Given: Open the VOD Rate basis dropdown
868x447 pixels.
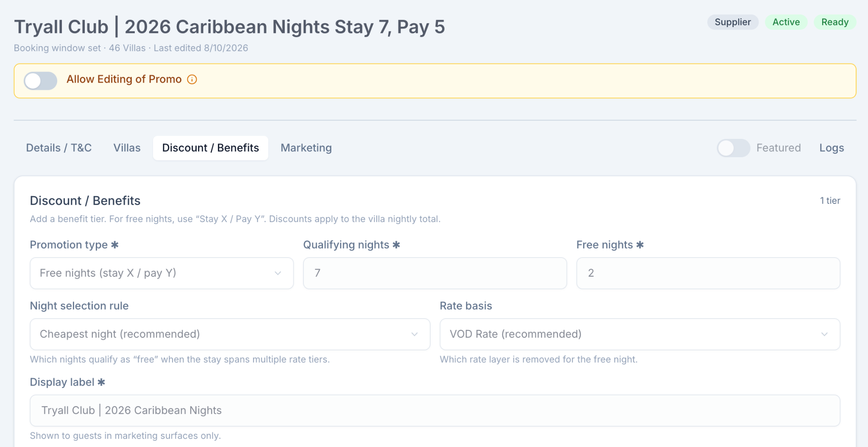Looking at the screenshot, I should (x=640, y=334).
